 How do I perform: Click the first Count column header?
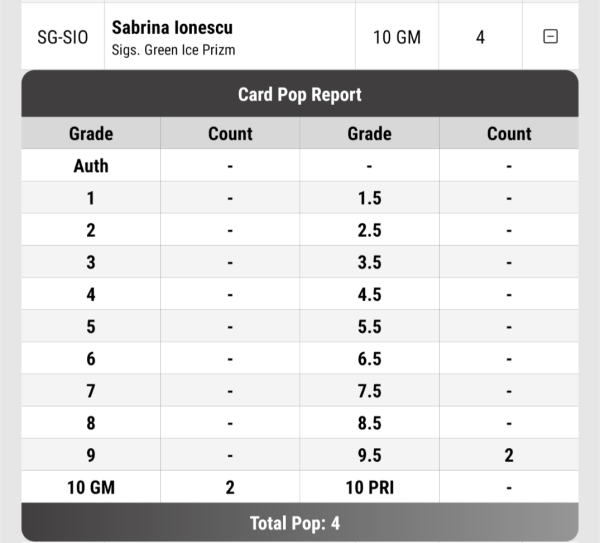230,133
